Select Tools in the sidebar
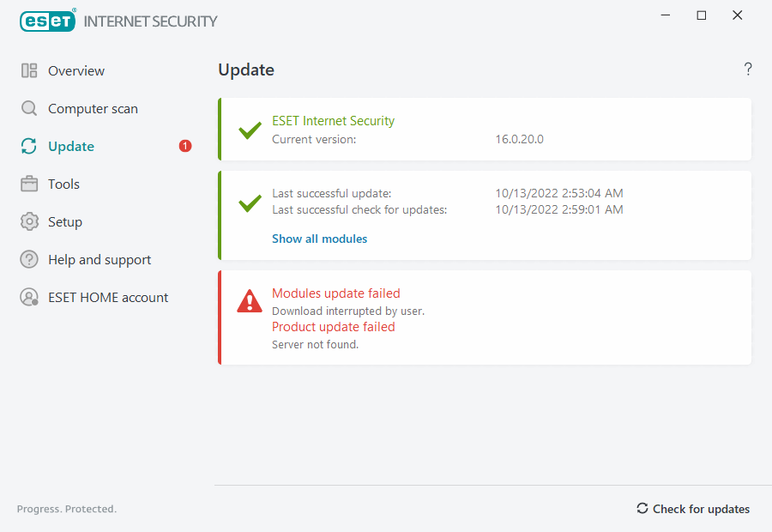This screenshot has height=532, width=772. point(63,184)
